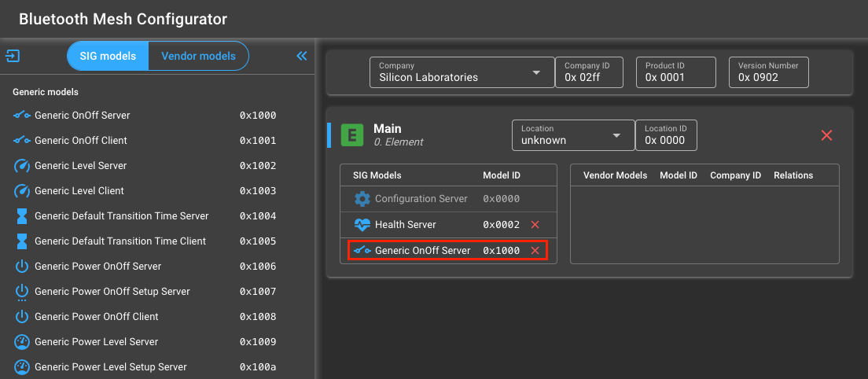This screenshot has height=379, width=868.
Task: Click the 0x100a model ID in list
Action: click(x=258, y=367)
